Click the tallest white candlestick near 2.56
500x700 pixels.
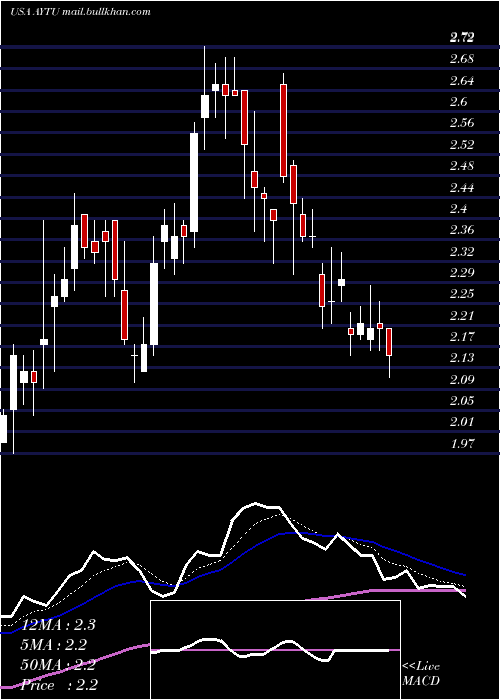pyautogui.click(x=194, y=183)
